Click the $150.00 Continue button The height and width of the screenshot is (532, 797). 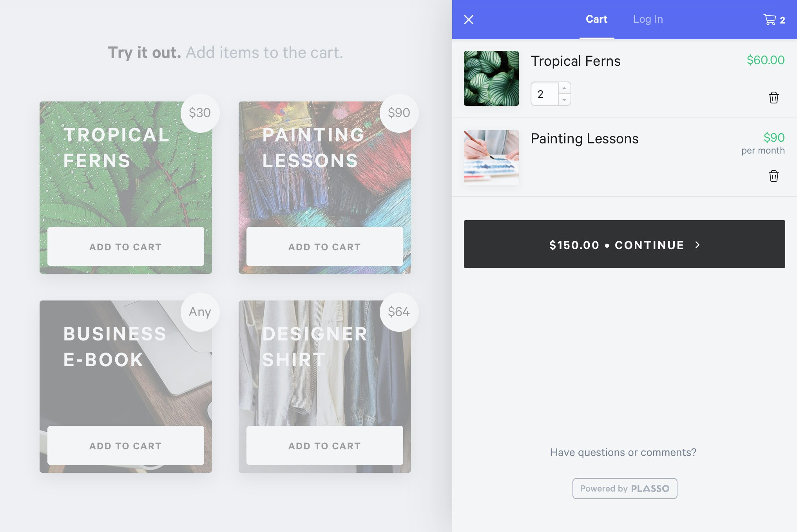(x=624, y=244)
